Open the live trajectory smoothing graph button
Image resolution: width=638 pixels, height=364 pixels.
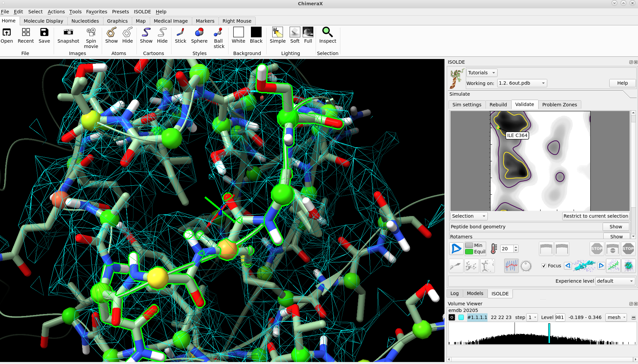pyautogui.click(x=511, y=266)
